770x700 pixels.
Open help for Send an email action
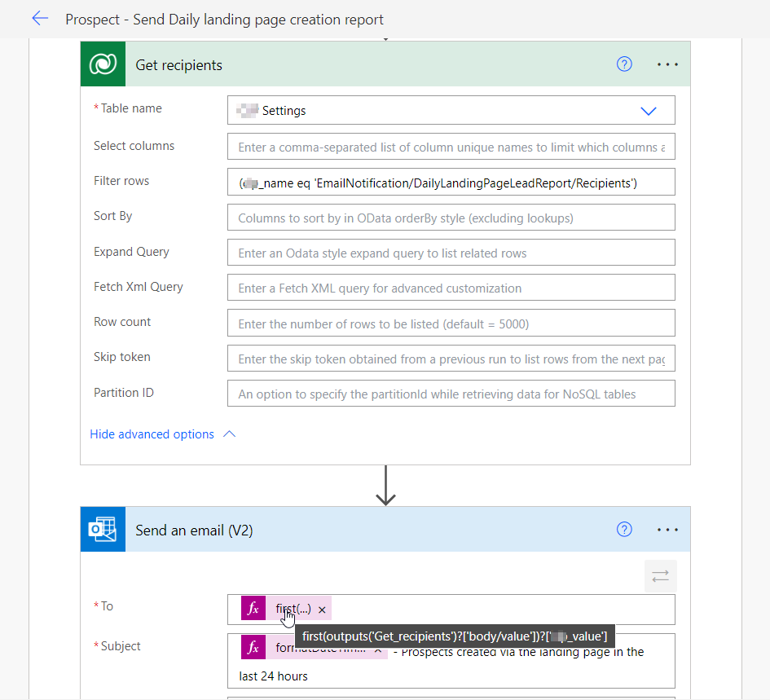(x=624, y=530)
